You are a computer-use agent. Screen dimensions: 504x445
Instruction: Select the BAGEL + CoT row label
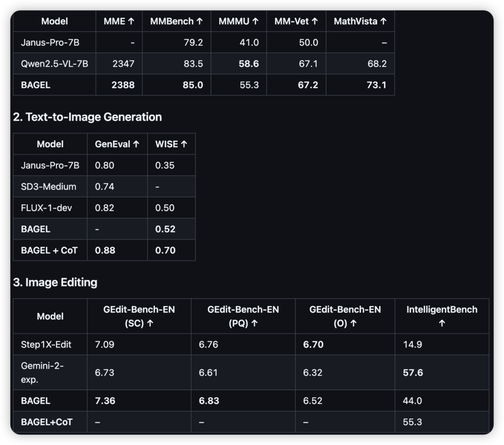click(x=49, y=250)
